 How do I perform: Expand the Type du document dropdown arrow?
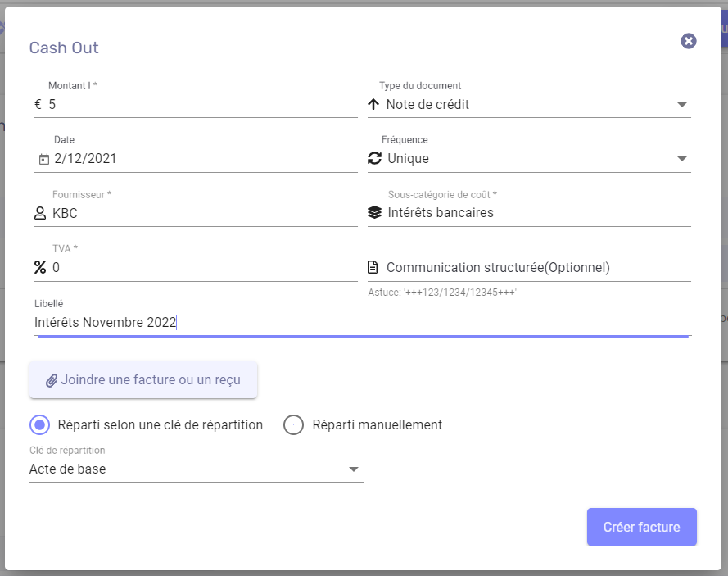[681, 105]
